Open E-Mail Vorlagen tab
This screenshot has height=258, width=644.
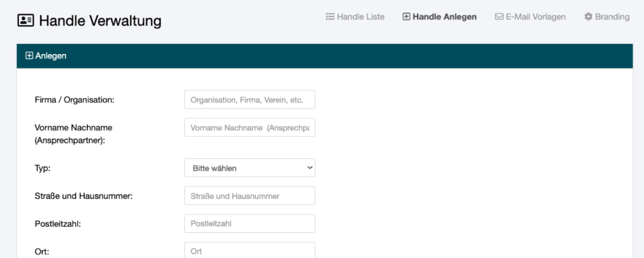pos(530,17)
